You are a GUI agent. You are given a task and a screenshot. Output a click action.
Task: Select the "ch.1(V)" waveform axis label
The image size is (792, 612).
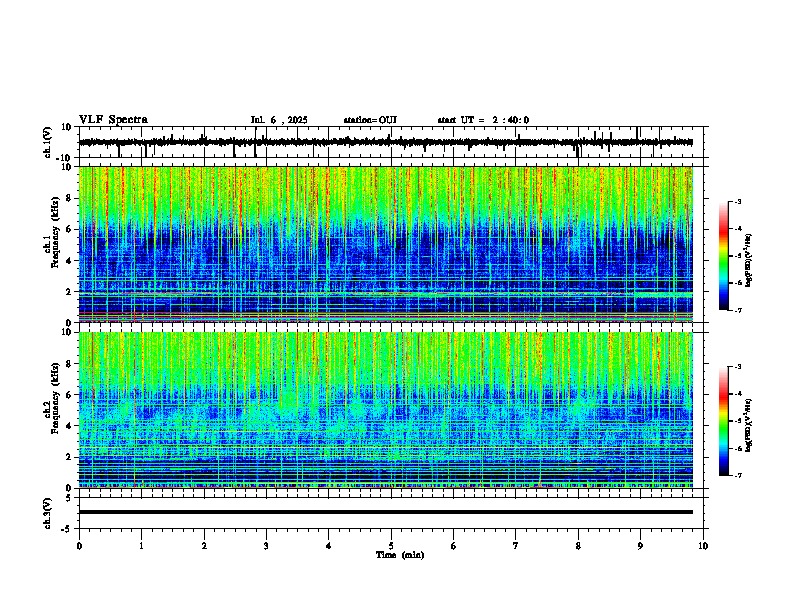pyautogui.click(x=48, y=142)
